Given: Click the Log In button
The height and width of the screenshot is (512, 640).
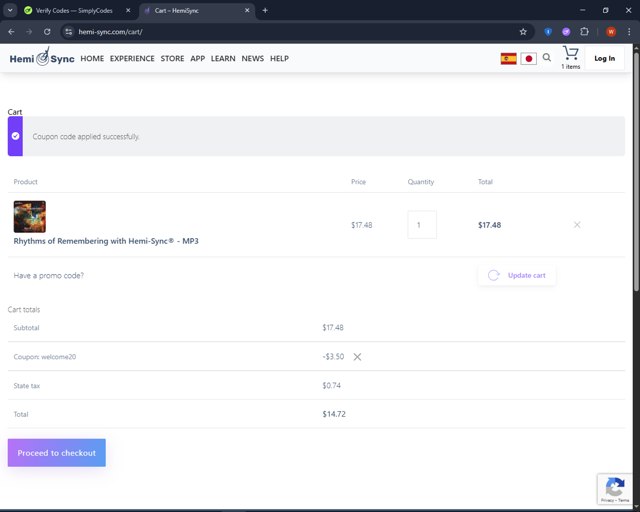Looking at the screenshot, I should [604, 58].
